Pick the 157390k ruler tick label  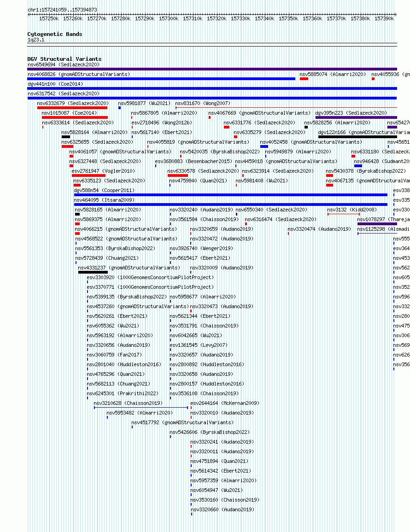(x=384, y=19)
